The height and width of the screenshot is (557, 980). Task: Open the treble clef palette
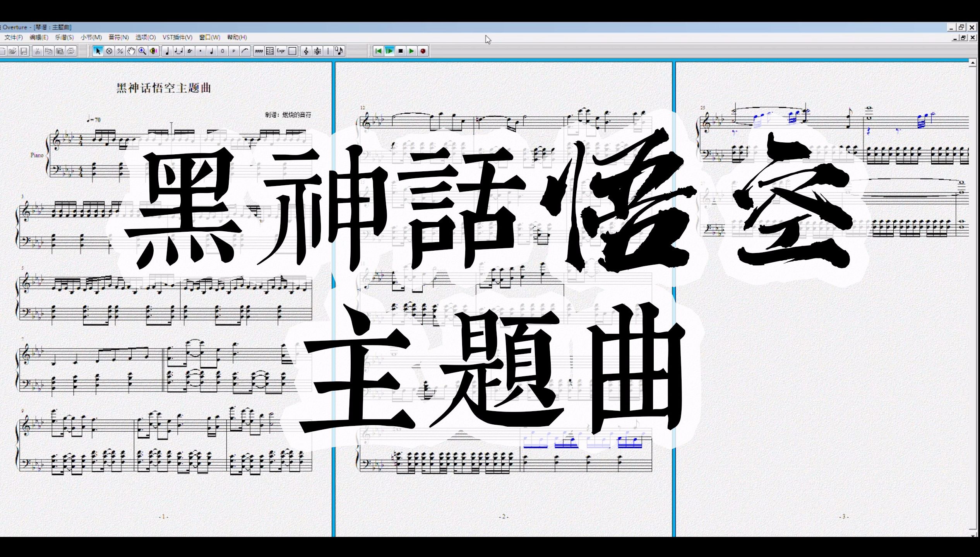point(306,51)
